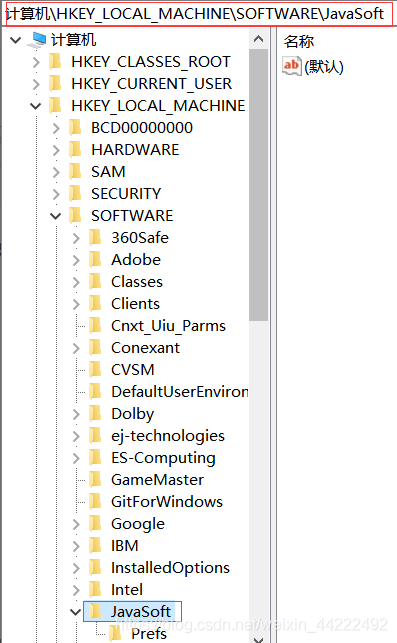397x643 pixels.
Task: Click the tree vertical scrollbar thumb
Action: [258, 185]
